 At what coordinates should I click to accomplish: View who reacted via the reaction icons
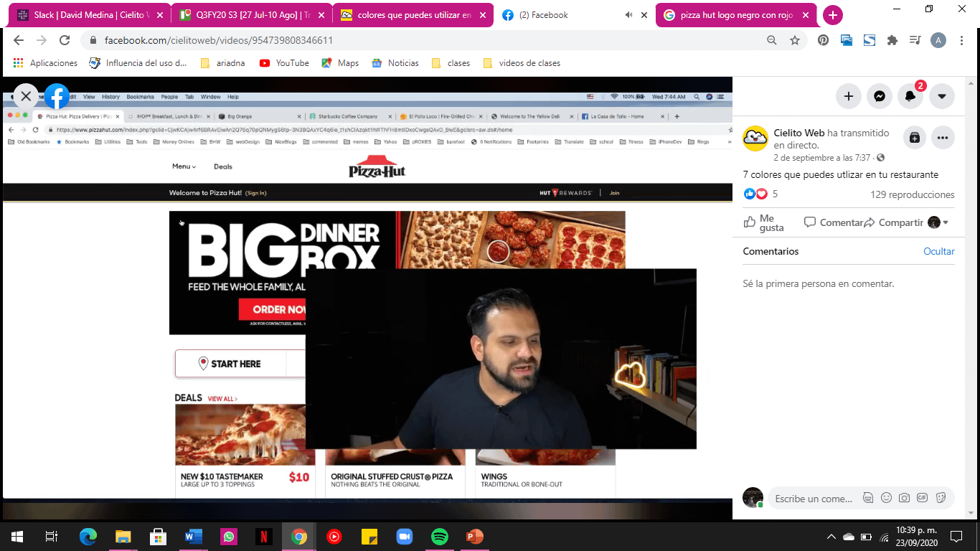[x=755, y=194]
